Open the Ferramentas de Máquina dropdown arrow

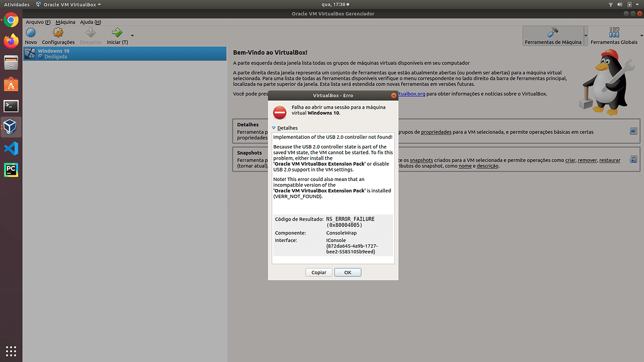click(586, 36)
